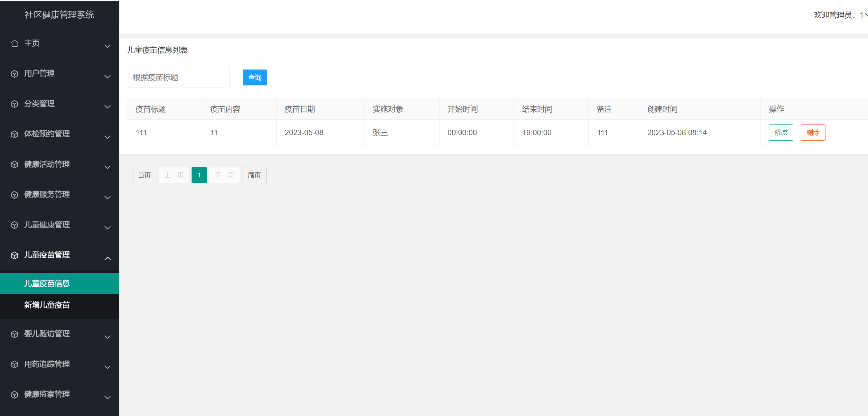Click the 查询 search button
Viewport: 868px width, 416px height.
coord(255,77)
